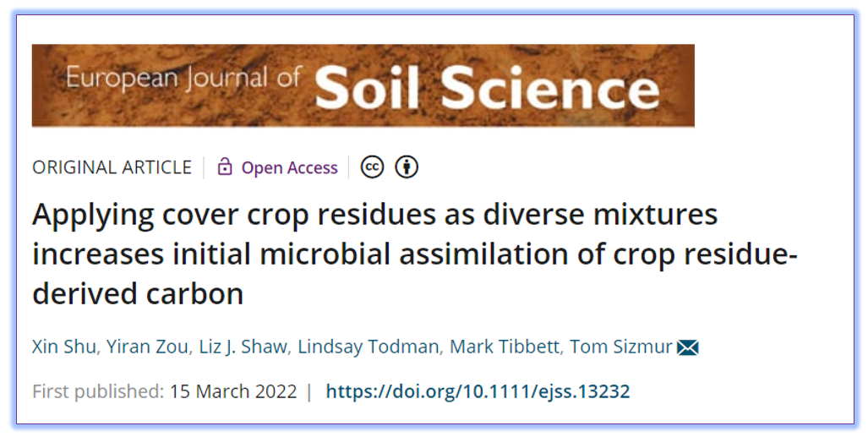Click the purple Open Access label

pos(290,167)
